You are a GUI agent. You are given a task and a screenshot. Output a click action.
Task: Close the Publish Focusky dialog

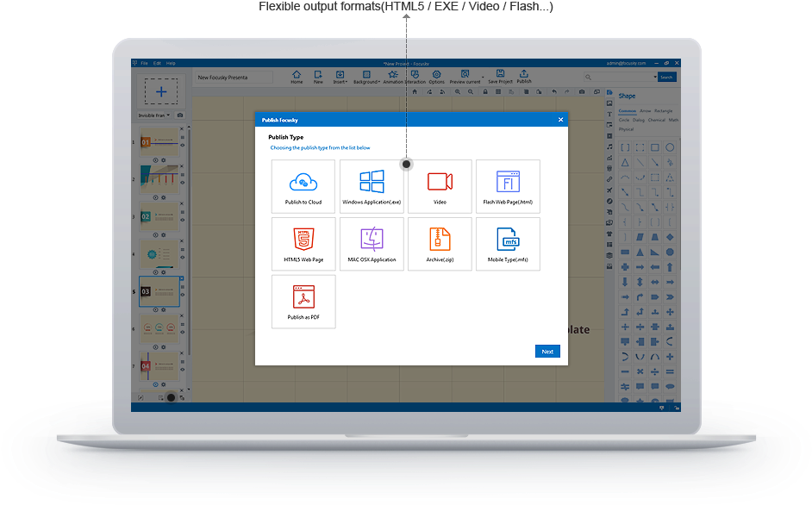[x=560, y=120]
